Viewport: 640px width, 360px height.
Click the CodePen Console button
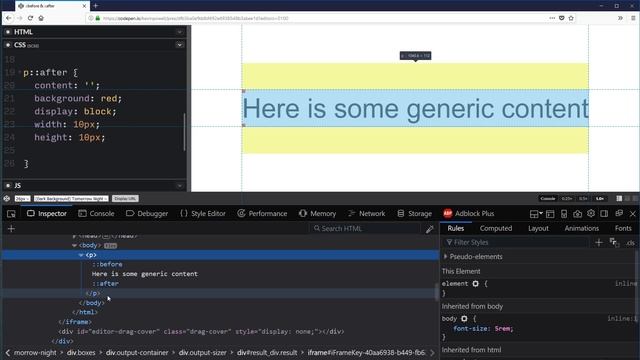(548, 198)
